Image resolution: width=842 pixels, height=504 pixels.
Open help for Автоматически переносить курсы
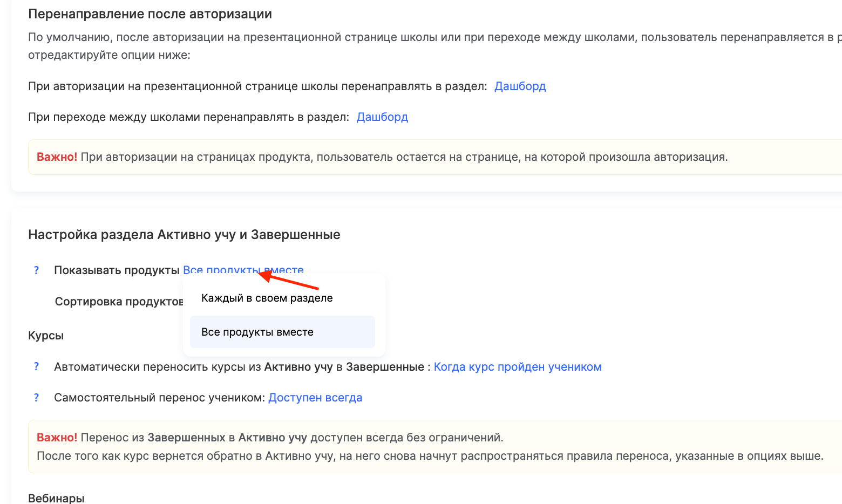(x=36, y=367)
